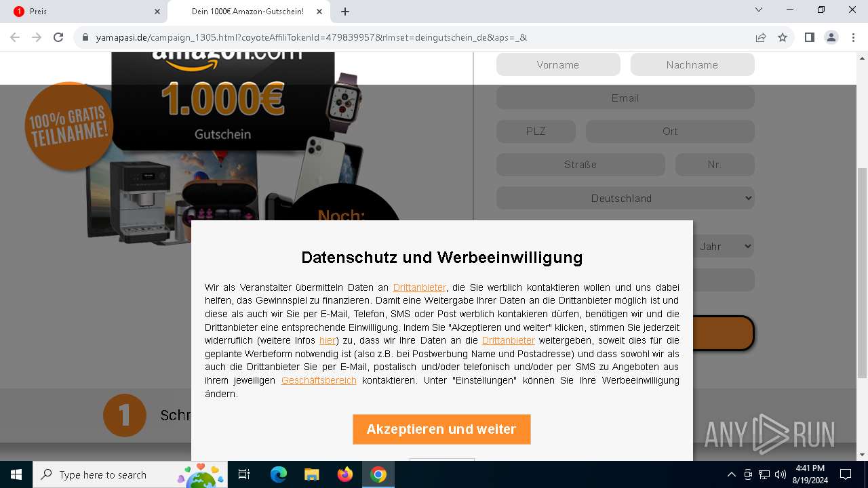Click the Email input field
This screenshot has height=488, width=868.
(x=625, y=98)
